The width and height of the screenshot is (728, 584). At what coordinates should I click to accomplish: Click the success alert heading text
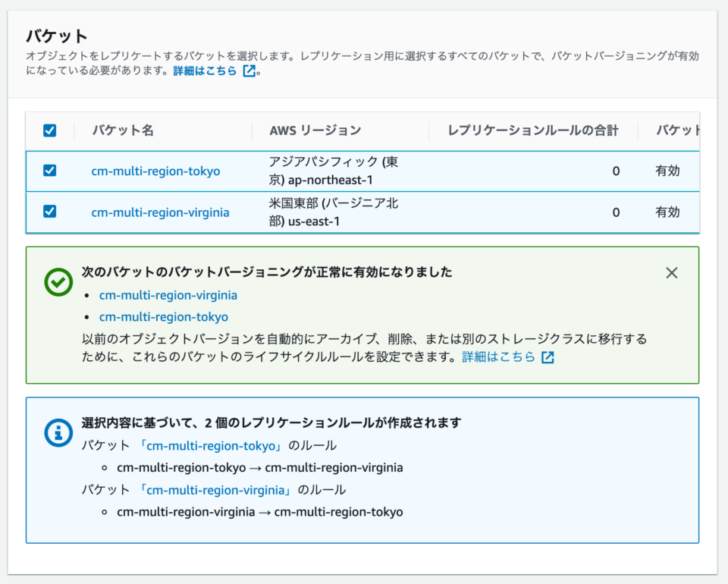pos(267,272)
